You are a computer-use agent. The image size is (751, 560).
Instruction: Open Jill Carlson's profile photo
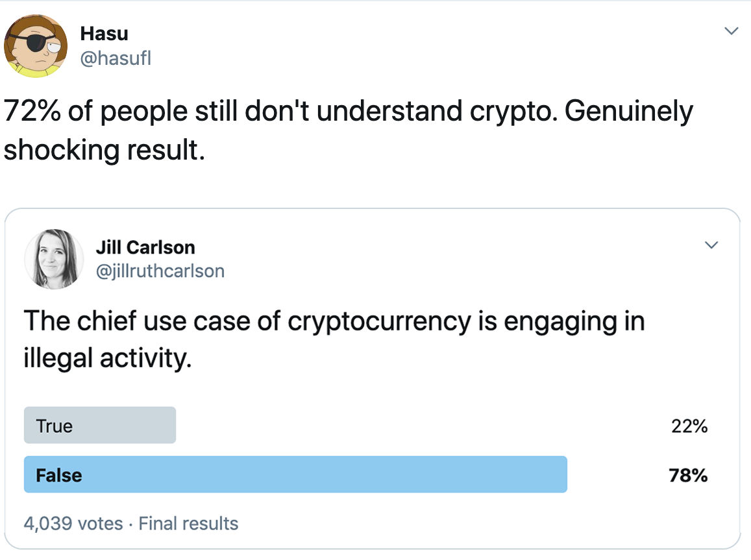pyautogui.click(x=54, y=259)
